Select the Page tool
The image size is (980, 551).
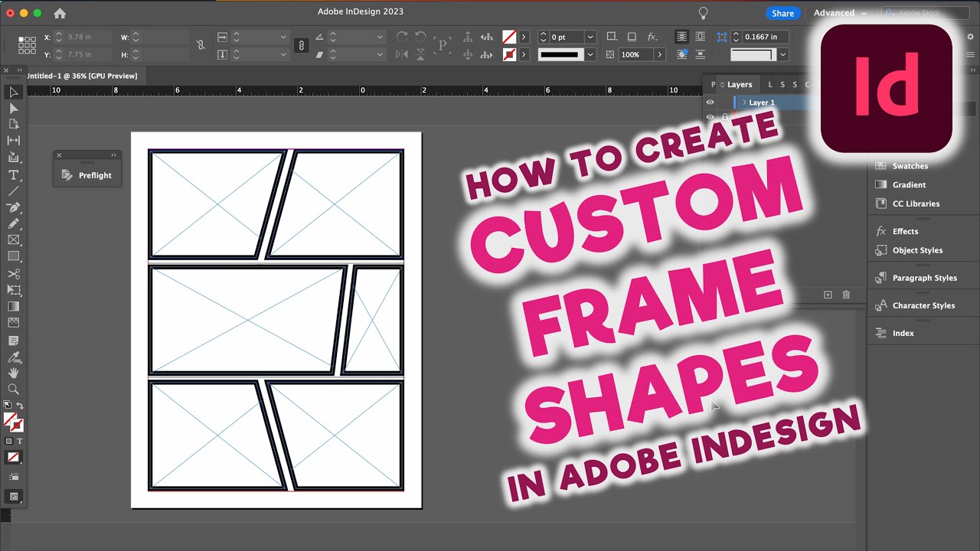coord(14,124)
